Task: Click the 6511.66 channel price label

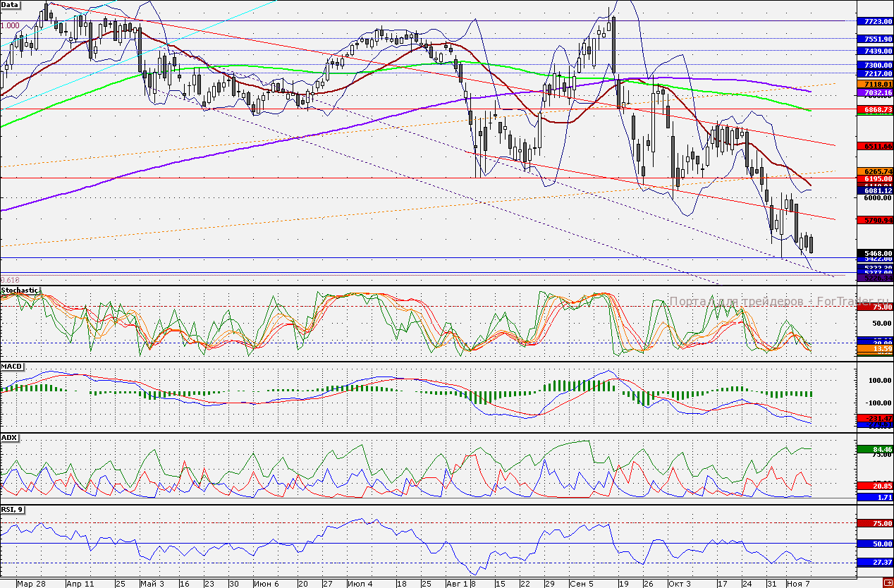Action: click(874, 146)
